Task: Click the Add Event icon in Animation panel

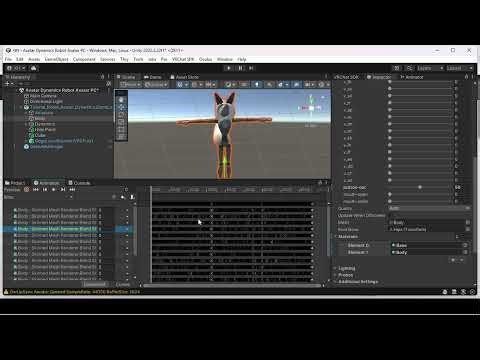Action: (x=132, y=197)
